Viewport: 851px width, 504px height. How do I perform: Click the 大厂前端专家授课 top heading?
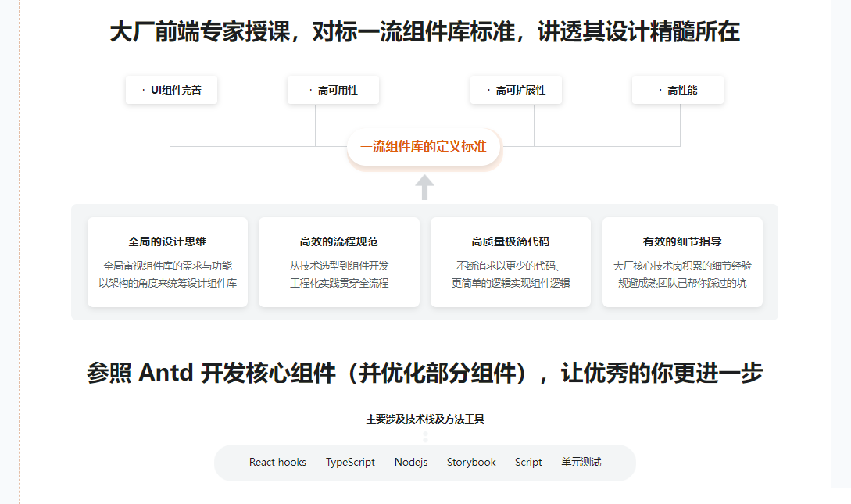(x=425, y=33)
